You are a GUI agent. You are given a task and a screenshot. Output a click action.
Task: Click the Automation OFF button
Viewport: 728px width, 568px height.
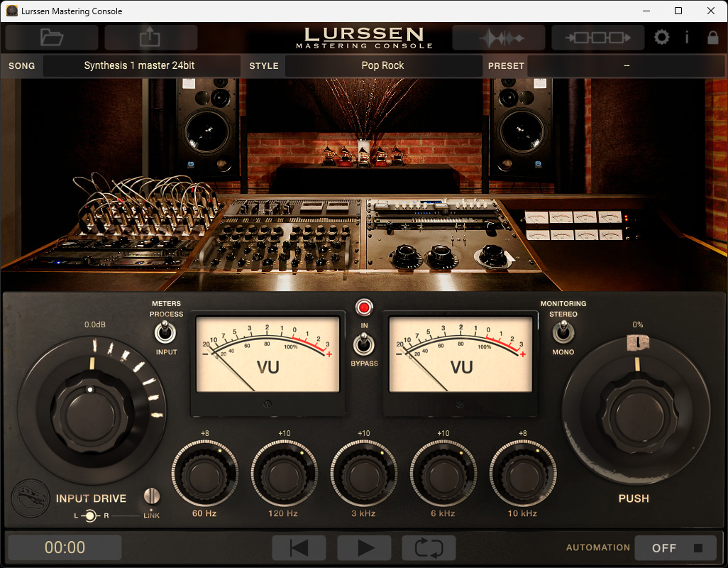675,547
